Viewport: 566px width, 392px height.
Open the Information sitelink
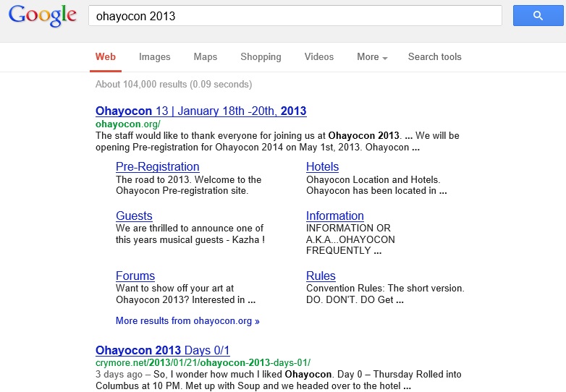334,216
